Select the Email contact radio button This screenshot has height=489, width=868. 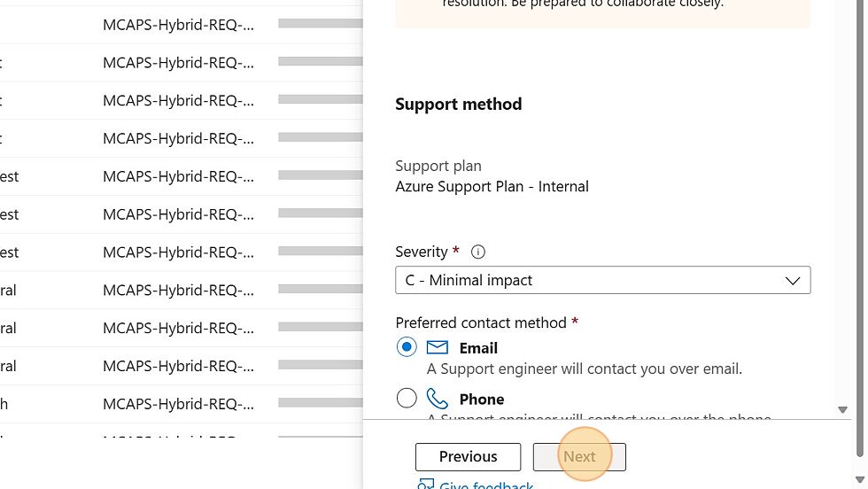(x=407, y=346)
